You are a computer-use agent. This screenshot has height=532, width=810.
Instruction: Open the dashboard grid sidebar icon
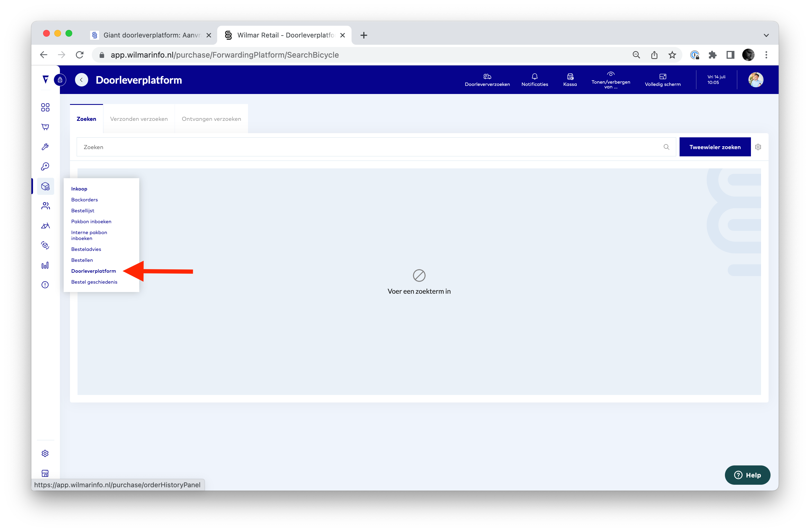click(45, 107)
